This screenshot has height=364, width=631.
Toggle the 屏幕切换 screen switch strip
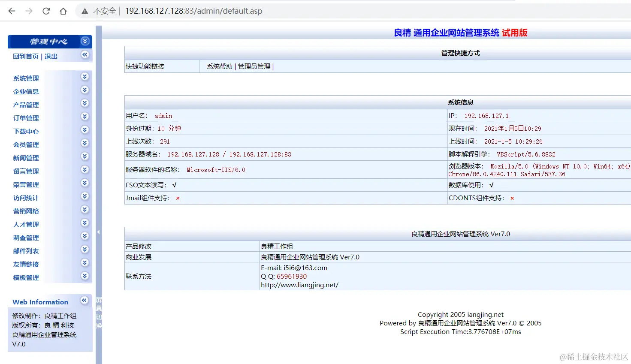[x=99, y=313]
